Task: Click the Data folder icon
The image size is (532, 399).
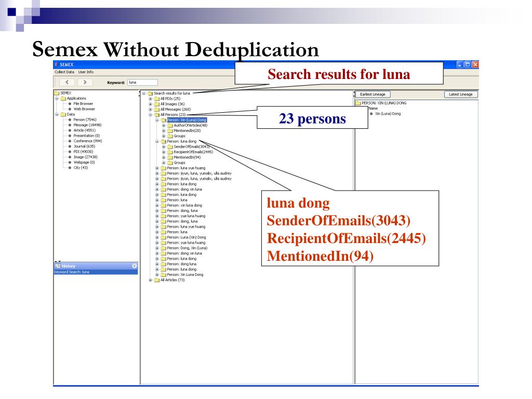Action: [x=63, y=114]
